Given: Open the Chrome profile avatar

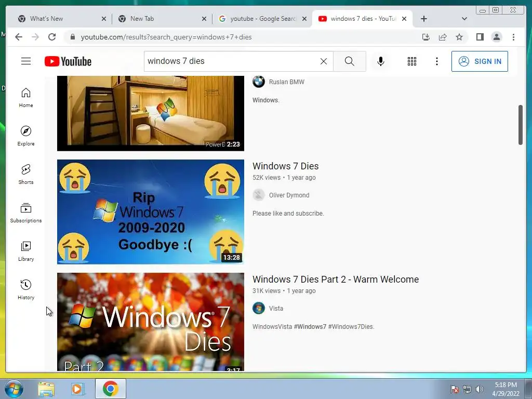Looking at the screenshot, I should point(496,37).
